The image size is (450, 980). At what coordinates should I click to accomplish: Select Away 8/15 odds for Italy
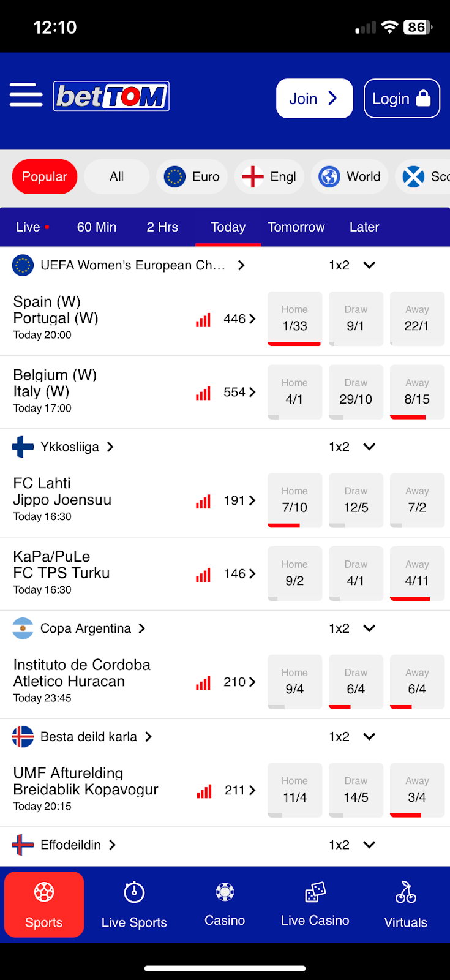coord(417,392)
